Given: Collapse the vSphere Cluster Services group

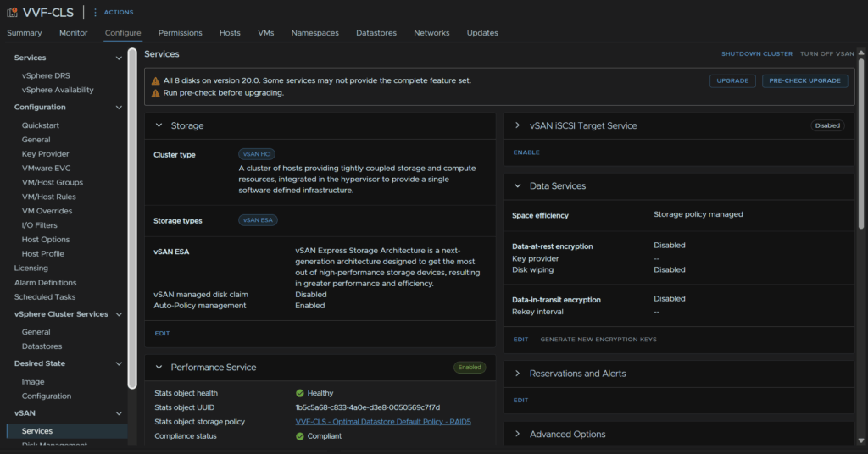Looking at the screenshot, I should click(119, 314).
